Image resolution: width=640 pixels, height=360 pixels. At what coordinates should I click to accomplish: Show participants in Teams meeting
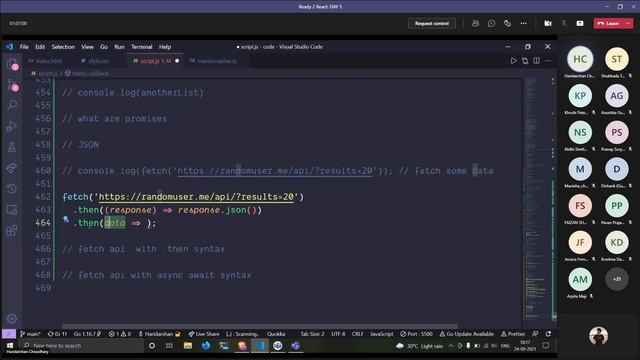(476, 24)
